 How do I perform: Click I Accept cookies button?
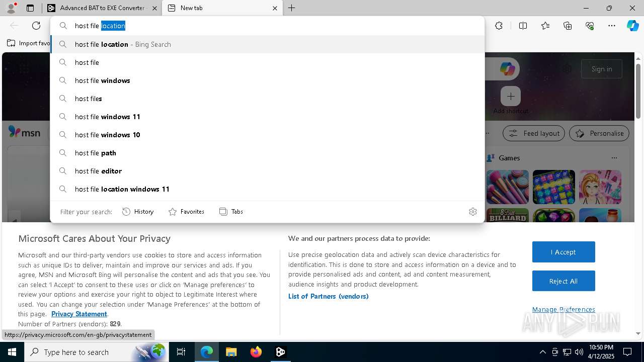click(x=563, y=252)
